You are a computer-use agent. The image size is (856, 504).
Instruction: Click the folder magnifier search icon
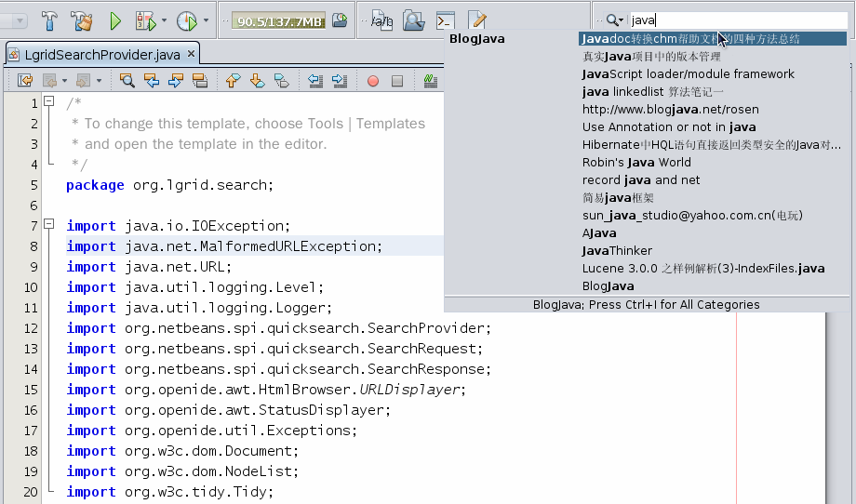[414, 20]
